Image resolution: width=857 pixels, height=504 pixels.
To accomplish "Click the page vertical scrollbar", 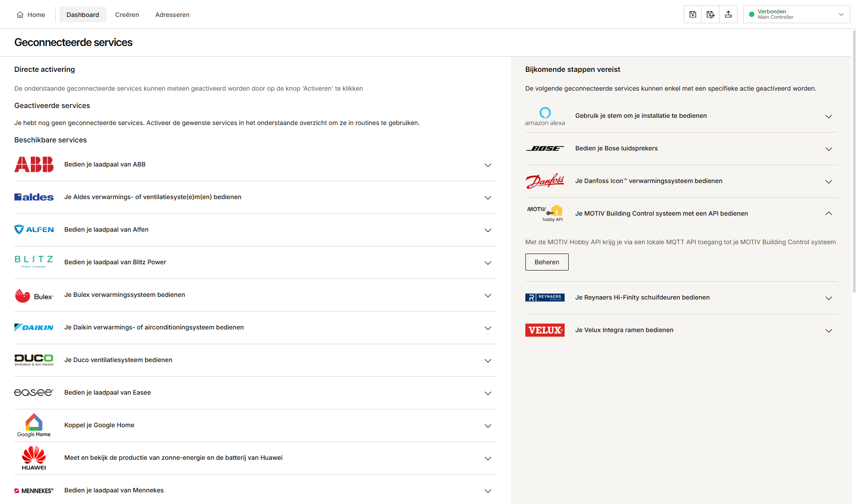I will (854, 161).
